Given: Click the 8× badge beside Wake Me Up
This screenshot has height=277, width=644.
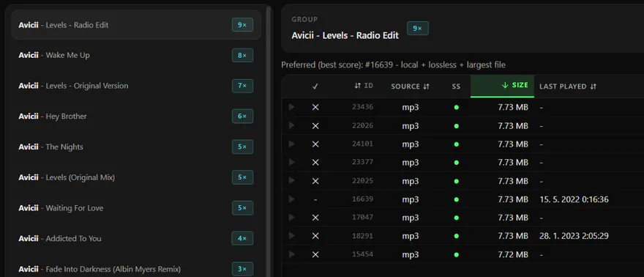Looking at the screenshot, I should 242,55.
